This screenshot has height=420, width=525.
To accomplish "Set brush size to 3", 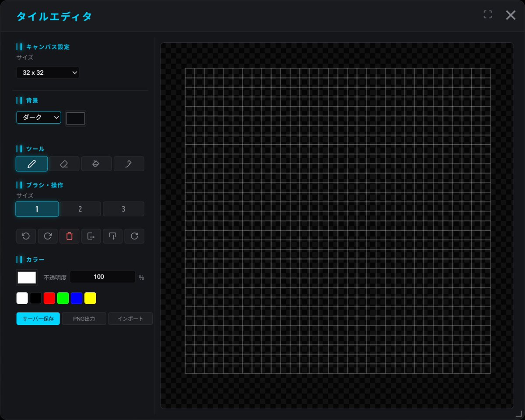I will (x=123, y=209).
